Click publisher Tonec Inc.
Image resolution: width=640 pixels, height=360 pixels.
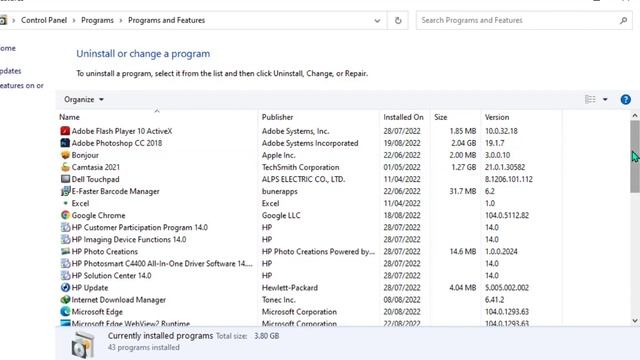[278, 300]
